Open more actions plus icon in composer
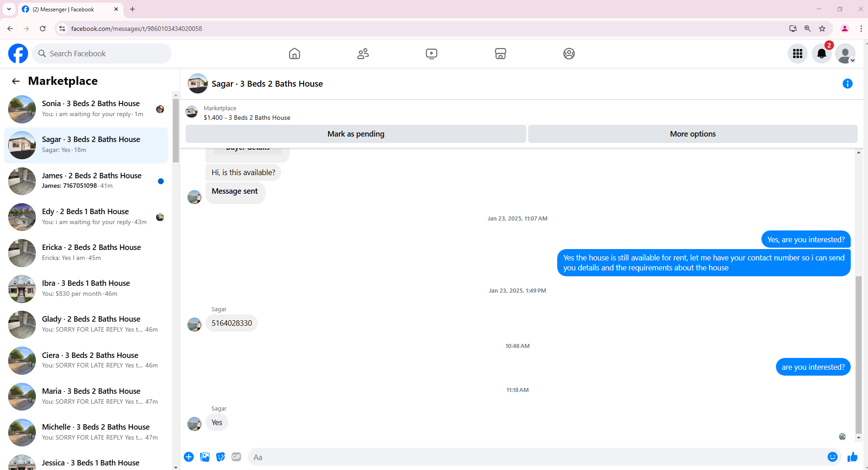The width and height of the screenshot is (868, 470). [x=189, y=457]
